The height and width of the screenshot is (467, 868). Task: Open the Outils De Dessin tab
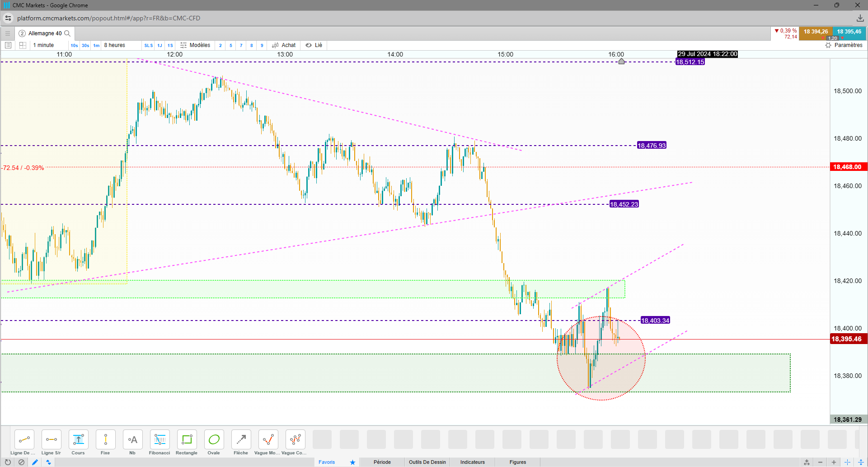pos(427,462)
